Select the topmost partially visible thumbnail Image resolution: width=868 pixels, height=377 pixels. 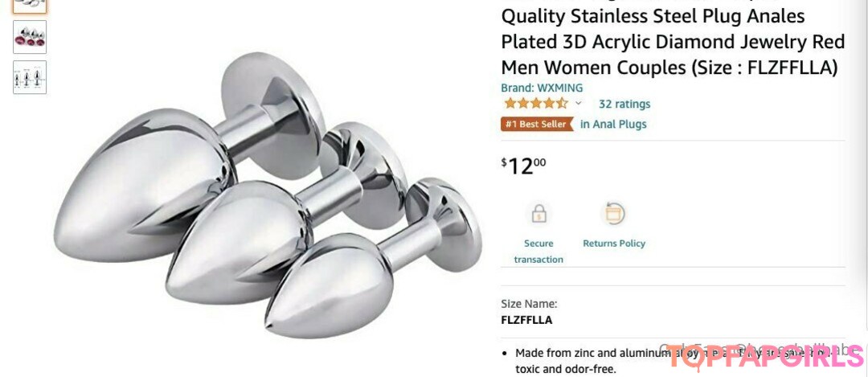tap(30, 6)
